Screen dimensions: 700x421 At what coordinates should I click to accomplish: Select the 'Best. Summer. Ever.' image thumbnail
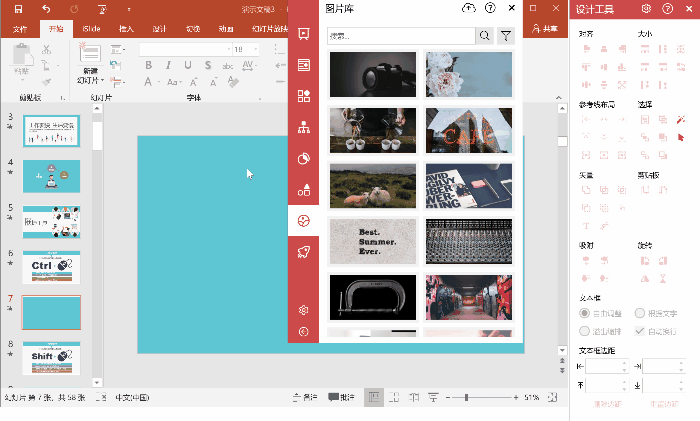point(373,238)
